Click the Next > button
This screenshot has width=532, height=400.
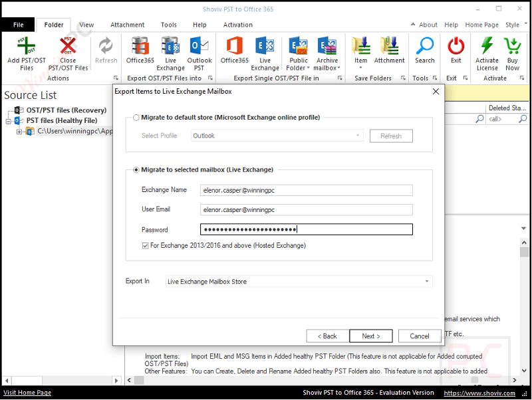point(371,336)
